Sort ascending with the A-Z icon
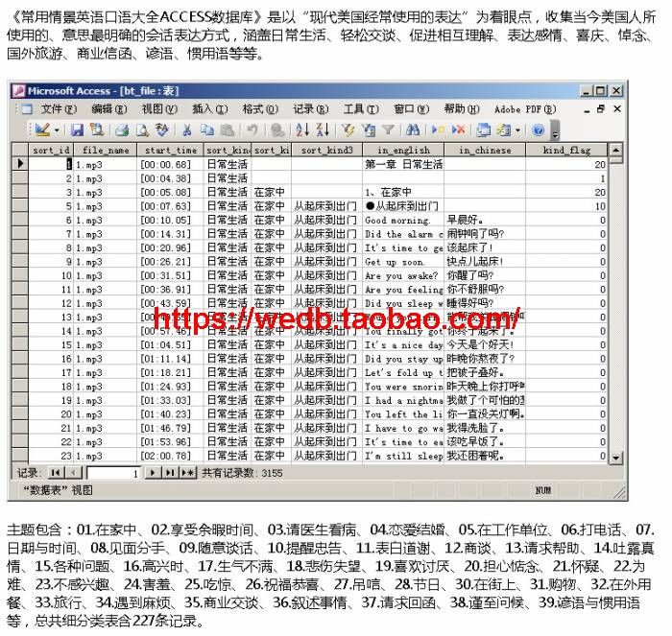Viewport: 672px width, 636px height. (302, 130)
